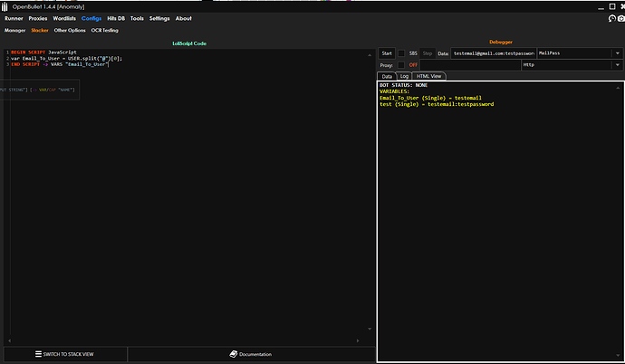Click the log history clock icon
The width and height of the screenshot is (625, 364).
click(x=611, y=18)
